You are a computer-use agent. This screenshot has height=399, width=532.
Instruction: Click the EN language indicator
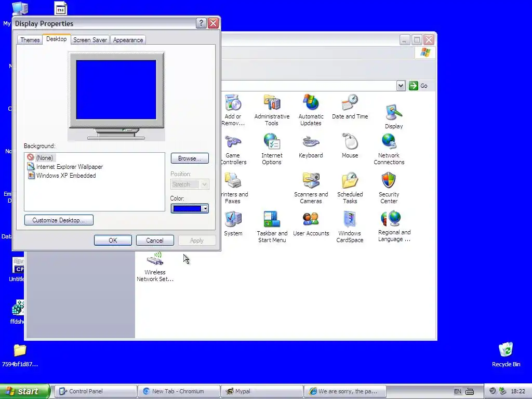[457, 391]
